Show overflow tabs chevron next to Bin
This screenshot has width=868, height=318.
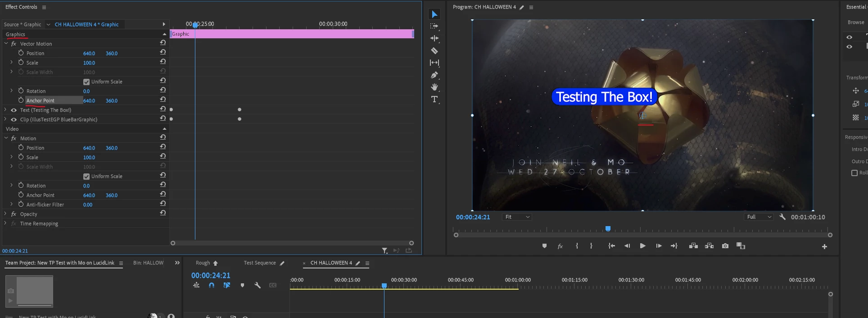point(177,263)
